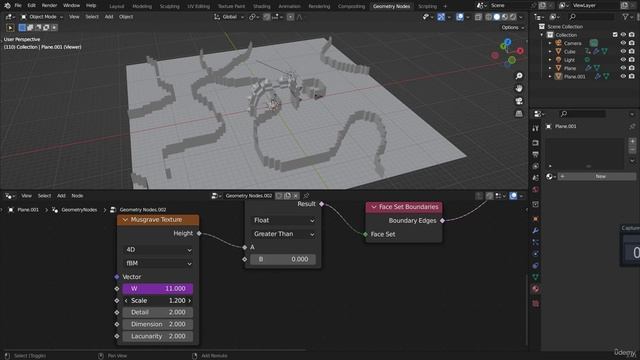Hide the Plane.001 object in outliner
The image size is (640, 360).
pyautogui.click(x=623, y=76)
